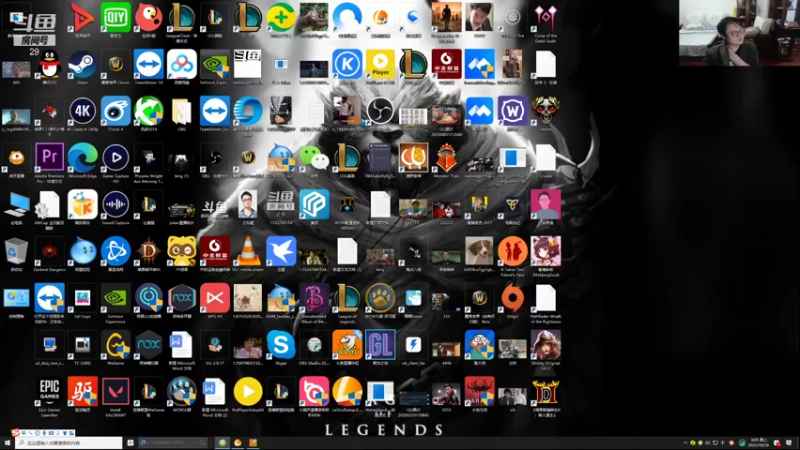
Task: Open the purple GL icon
Action: pyautogui.click(x=380, y=344)
